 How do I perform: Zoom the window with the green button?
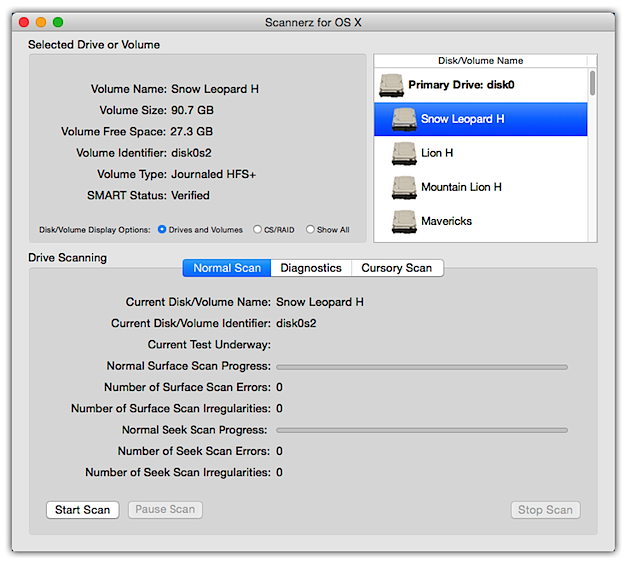[58, 22]
